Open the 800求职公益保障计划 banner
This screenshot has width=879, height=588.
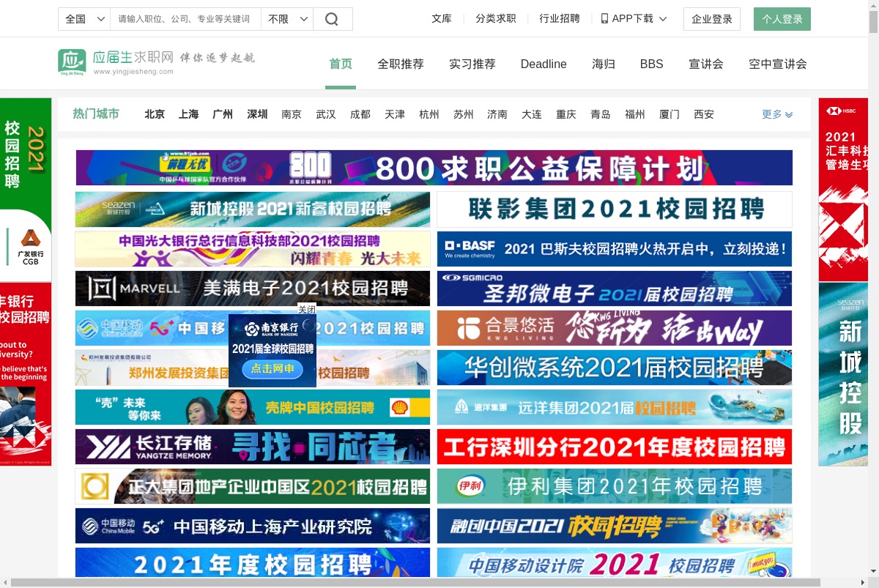[x=434, y=168]
